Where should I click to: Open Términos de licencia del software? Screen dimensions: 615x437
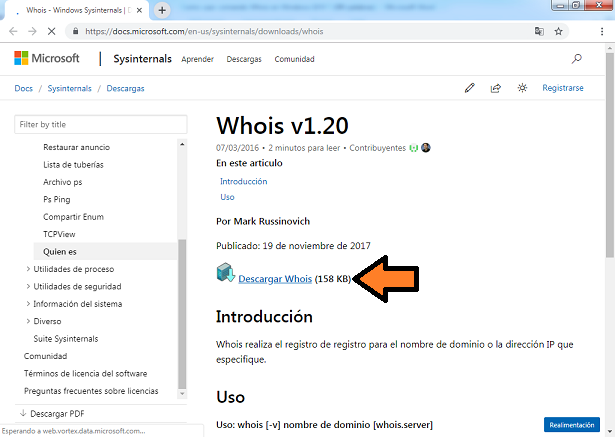click(86, 373)
